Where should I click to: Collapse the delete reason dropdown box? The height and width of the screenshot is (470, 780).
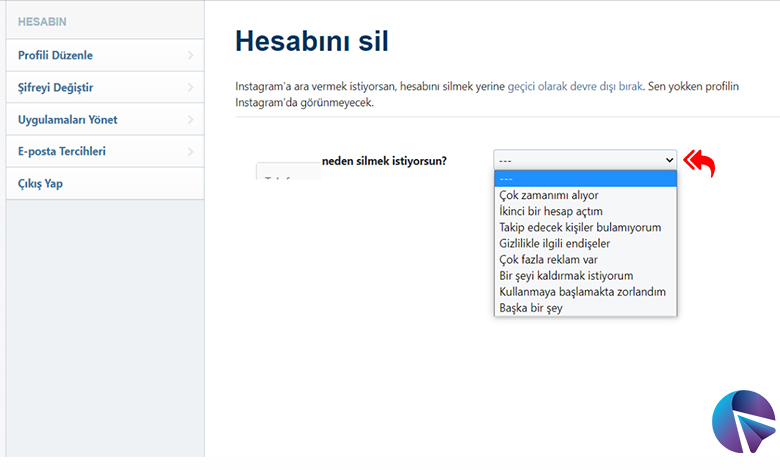coord(585,160)
